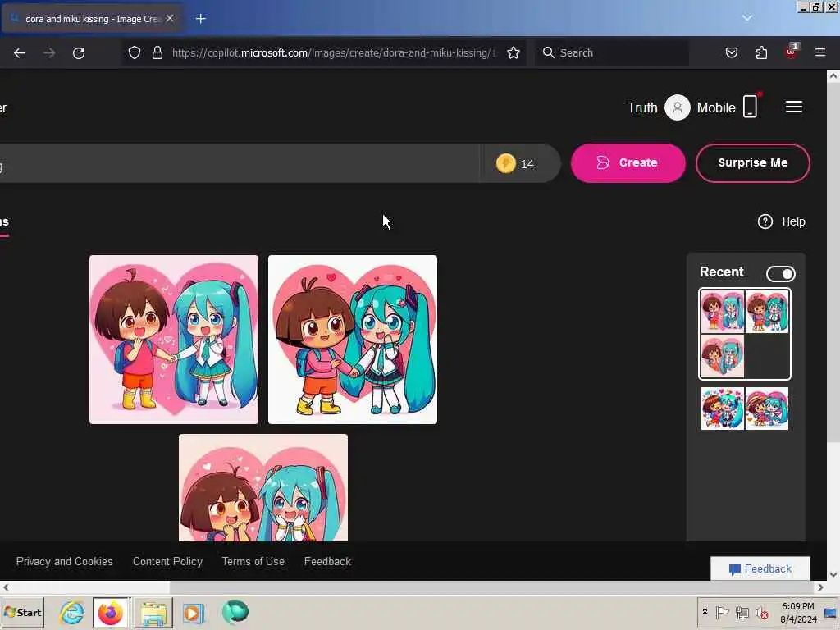Reload the current page
Viewport: 840px width, 630px height.
(x=79, y=53)
